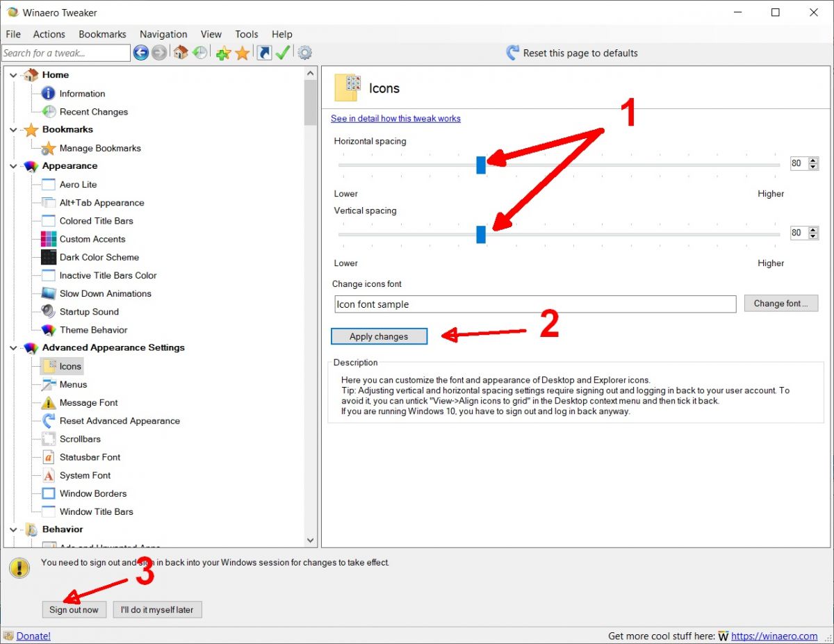
Task: Increase vertical spacing with up spinner arrow
Action: coord(813,230)
